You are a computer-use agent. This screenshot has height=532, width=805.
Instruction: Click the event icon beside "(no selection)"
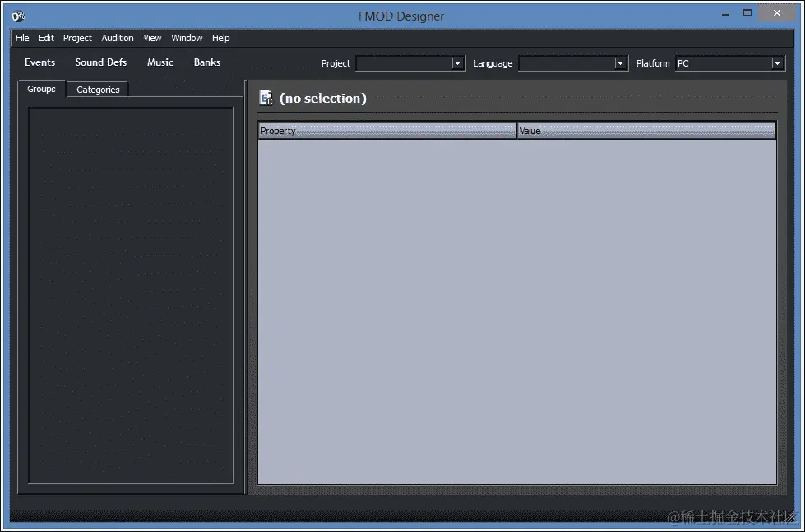point(265,97)
